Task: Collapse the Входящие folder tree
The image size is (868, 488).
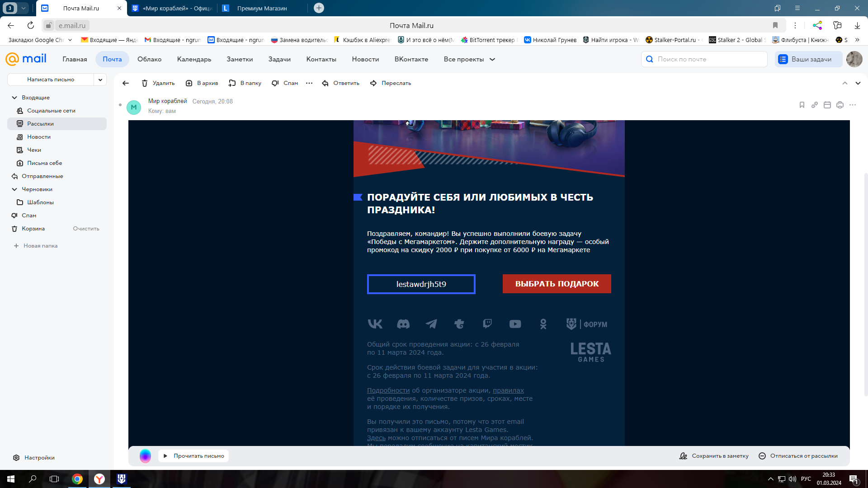Action: [x=14, y=98]
